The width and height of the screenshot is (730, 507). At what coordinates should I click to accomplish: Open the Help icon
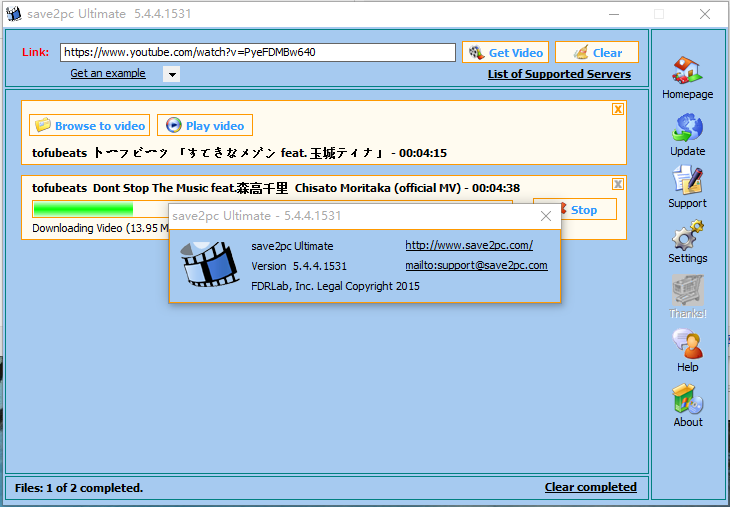point(687,345)
